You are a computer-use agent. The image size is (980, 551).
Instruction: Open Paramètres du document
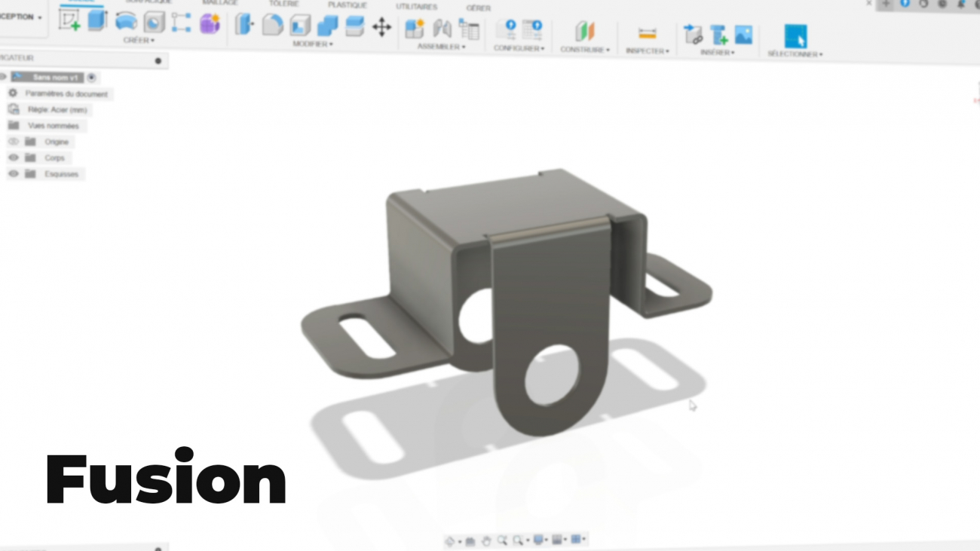tap(66, 94)
